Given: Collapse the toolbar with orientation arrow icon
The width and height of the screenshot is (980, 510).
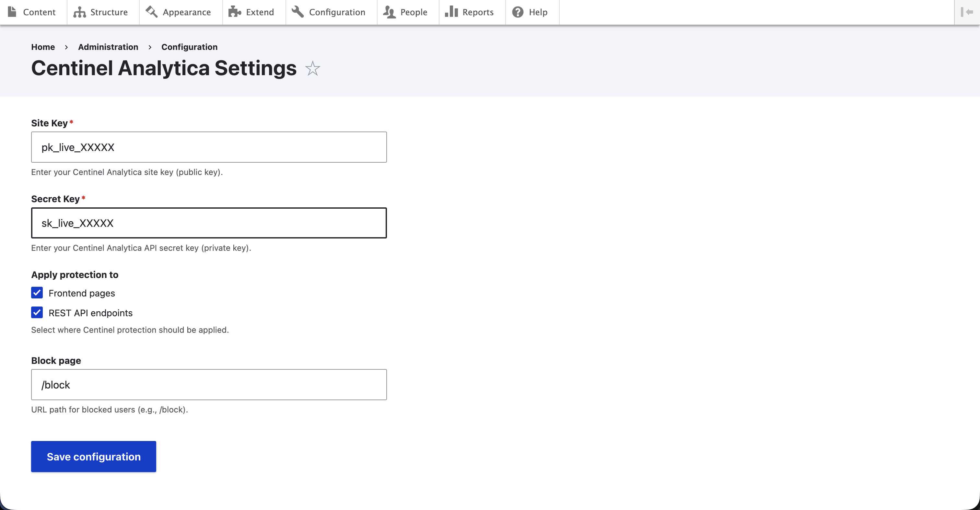Looking at the screenshot, I should 967,12.
